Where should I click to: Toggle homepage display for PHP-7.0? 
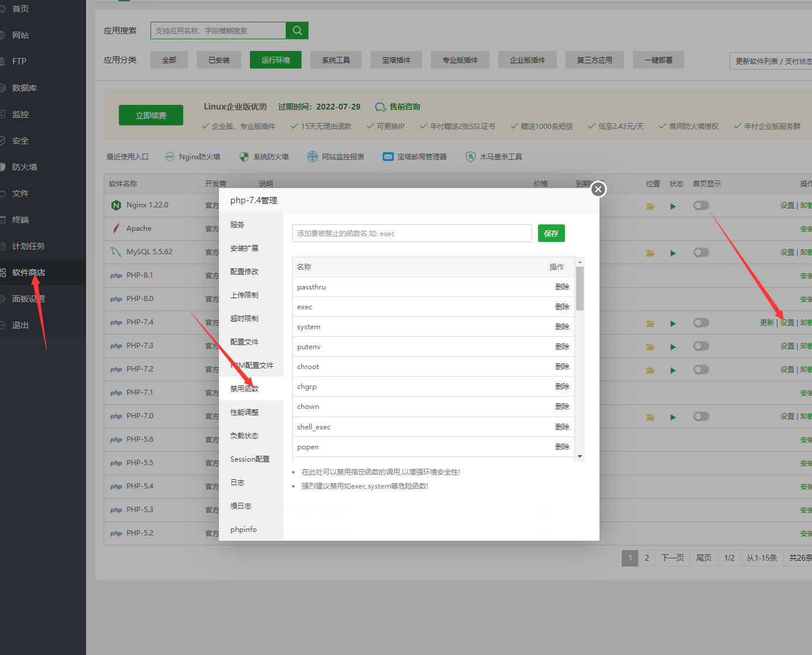701,417
